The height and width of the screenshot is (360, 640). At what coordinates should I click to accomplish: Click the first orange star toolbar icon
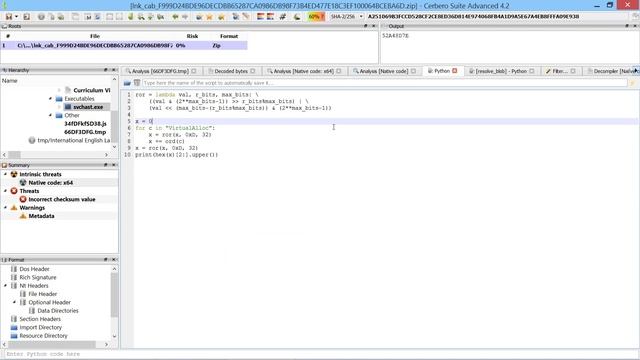click(x=209, y=17)
